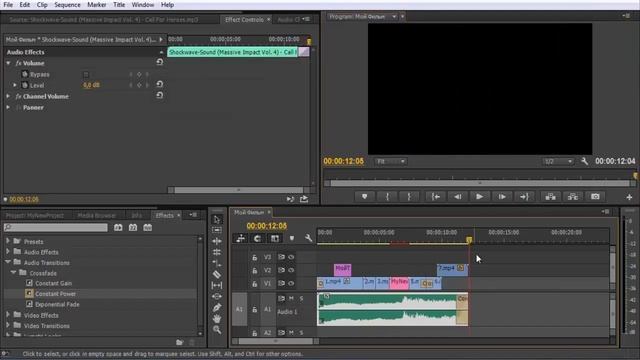Viewport: 640px width, 360px height.
Task: Select the Slide tool
Action: (217, 296)
